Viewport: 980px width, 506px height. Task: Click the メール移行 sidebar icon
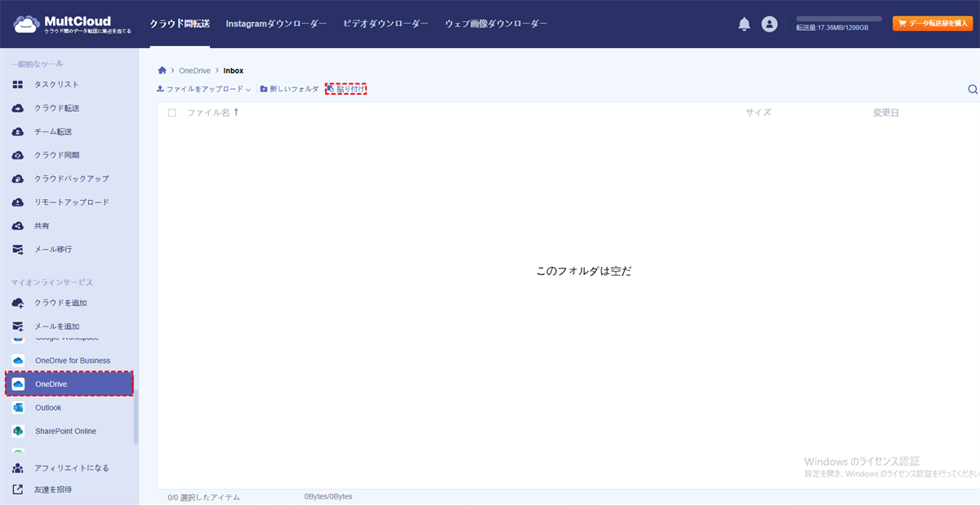coord(18,250)
